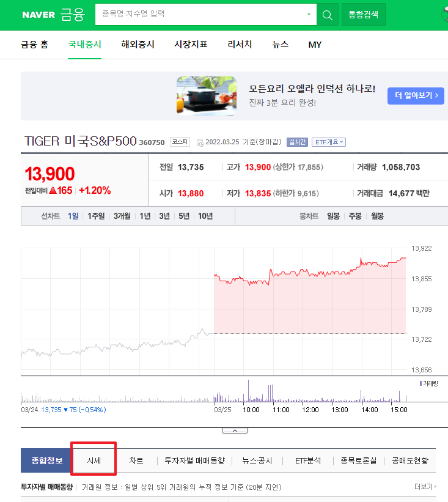Open the search box dropdown arrow
This screenshot has height=502, width=448.
click(x=309, y=14)
